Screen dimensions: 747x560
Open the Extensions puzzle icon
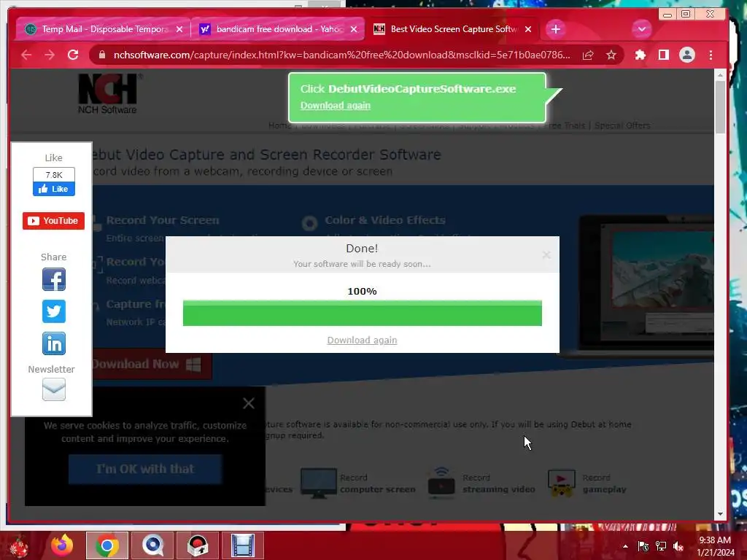point(640,55)
